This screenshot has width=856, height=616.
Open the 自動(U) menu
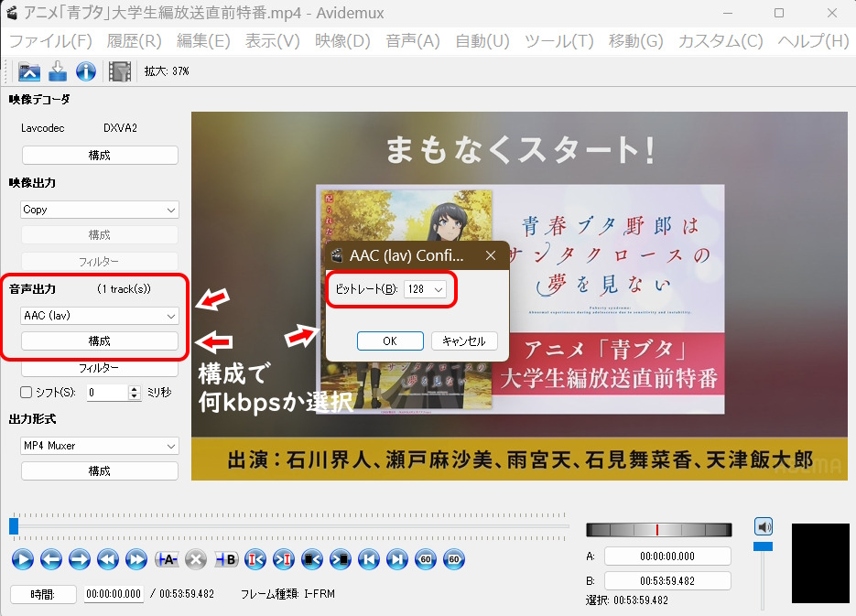[x=482, y=41]
